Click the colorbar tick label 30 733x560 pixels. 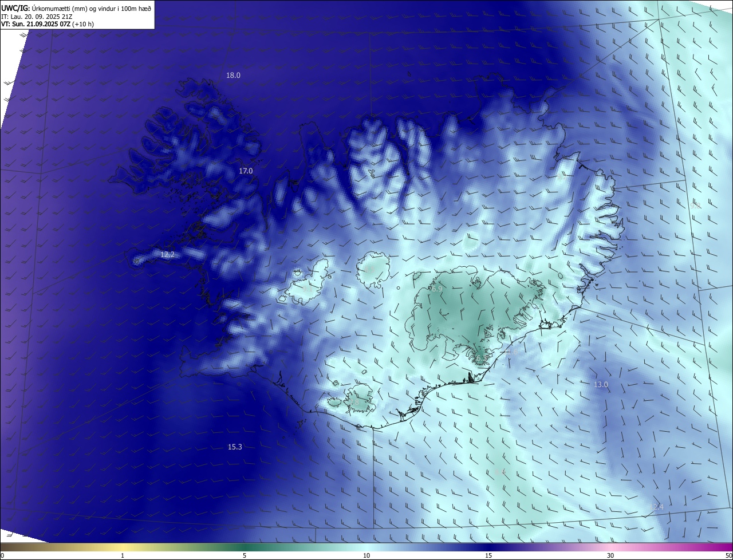610,555
